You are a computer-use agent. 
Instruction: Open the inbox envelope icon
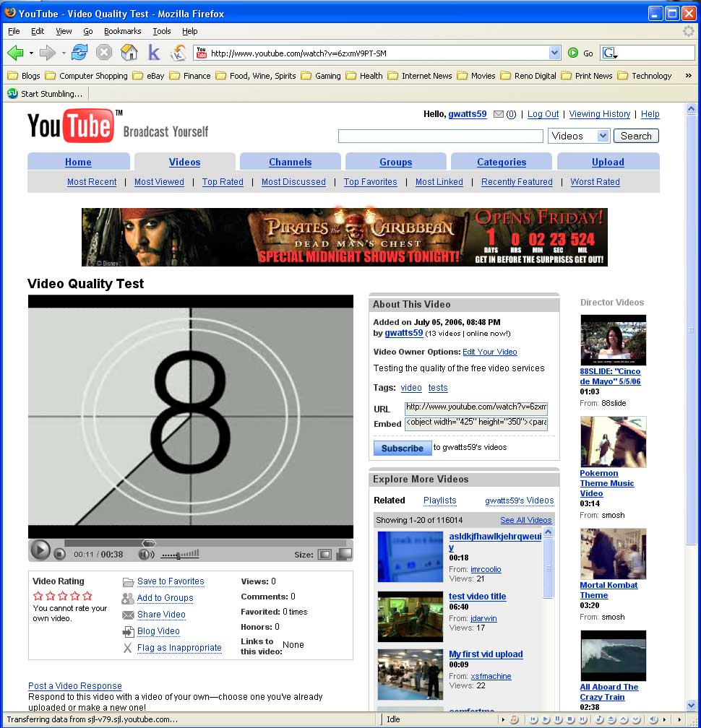click(499, 114)
